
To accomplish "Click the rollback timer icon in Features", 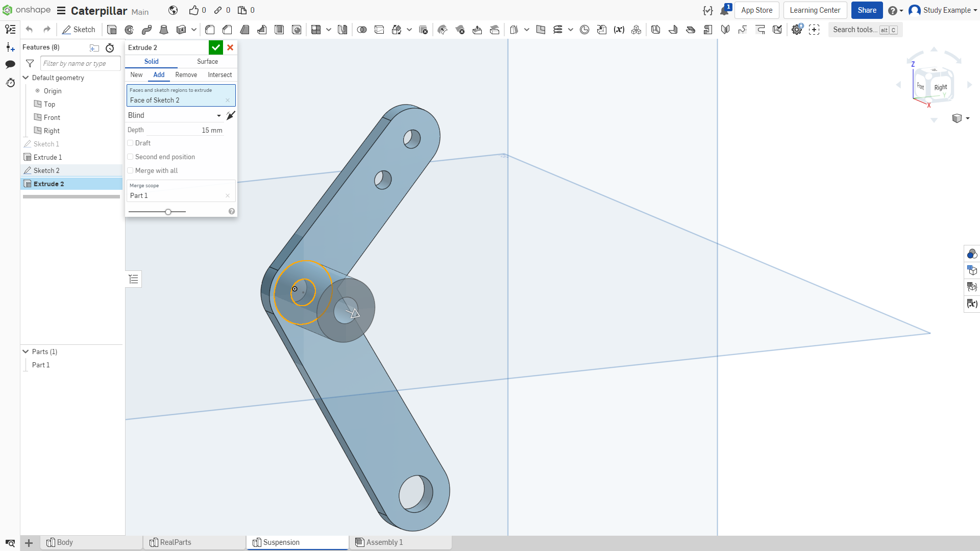I will (x=110, y=47).
